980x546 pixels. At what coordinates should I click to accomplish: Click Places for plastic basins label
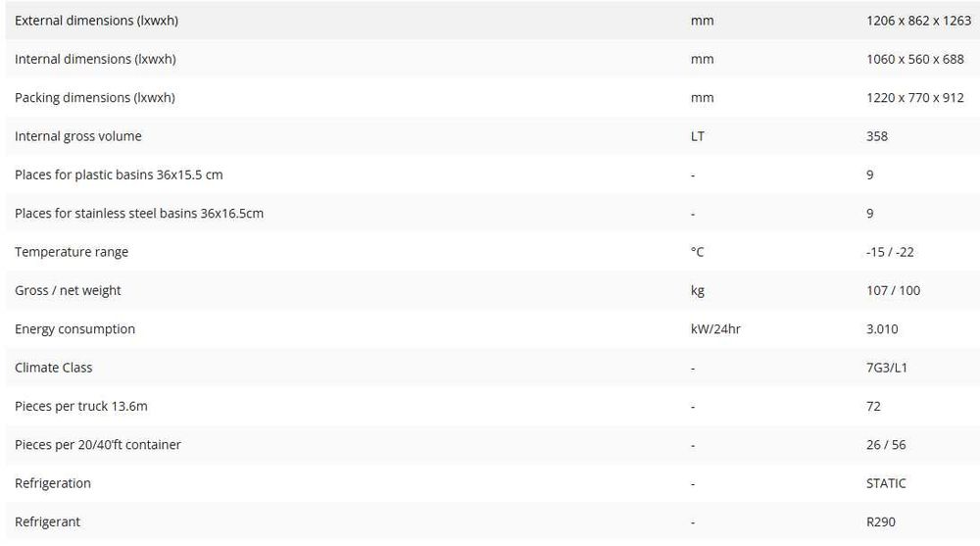click(x=119, y=174)
